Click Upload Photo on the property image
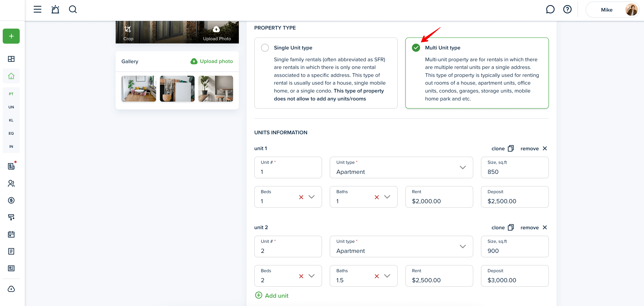Image resolution: width=644 pixels, height=306 pixels. point(217,33)
